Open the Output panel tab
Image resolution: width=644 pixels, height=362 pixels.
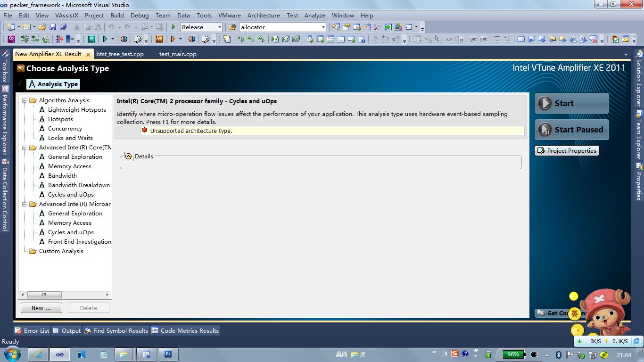click(67, 331)
